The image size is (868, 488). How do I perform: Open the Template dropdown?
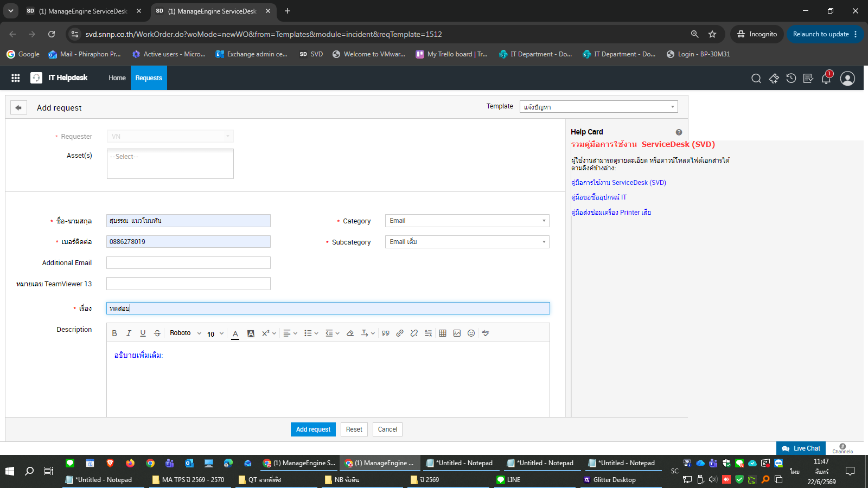point(598,107)
